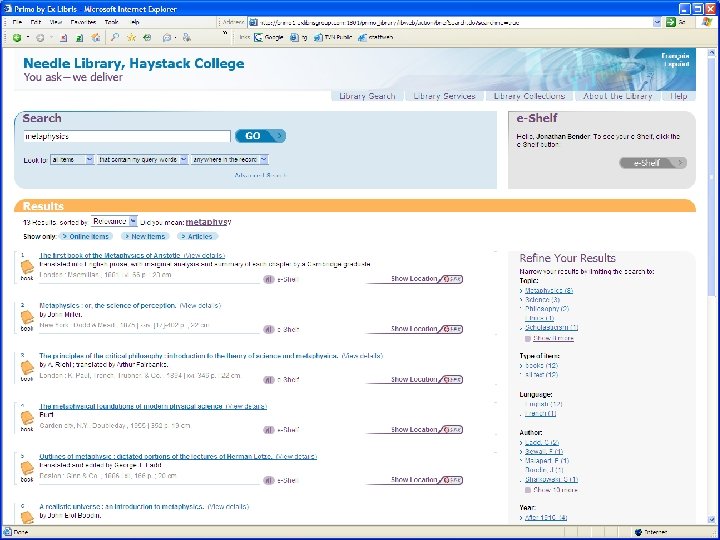Screen dimensions: 720x540
Task: Open 'Outlines of metaphysic' result title
Action: (156, 456)
